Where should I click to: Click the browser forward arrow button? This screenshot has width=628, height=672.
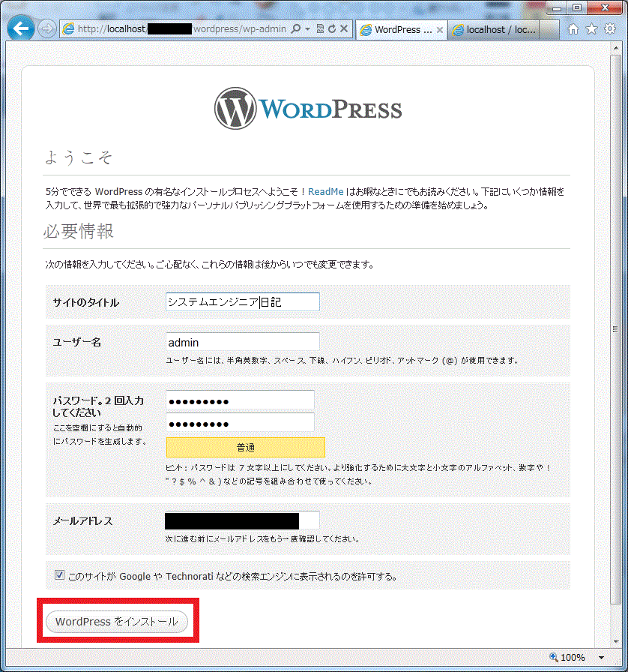(x=46, y=28)
